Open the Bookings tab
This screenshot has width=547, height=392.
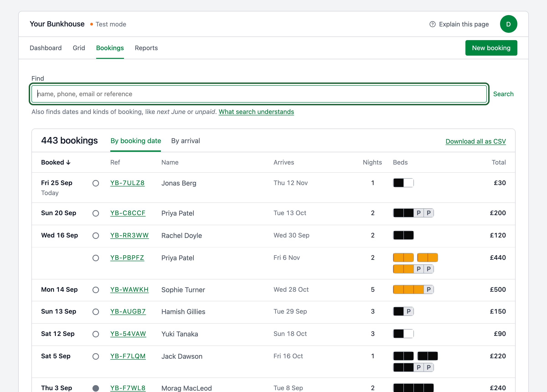tap(110, 48)
